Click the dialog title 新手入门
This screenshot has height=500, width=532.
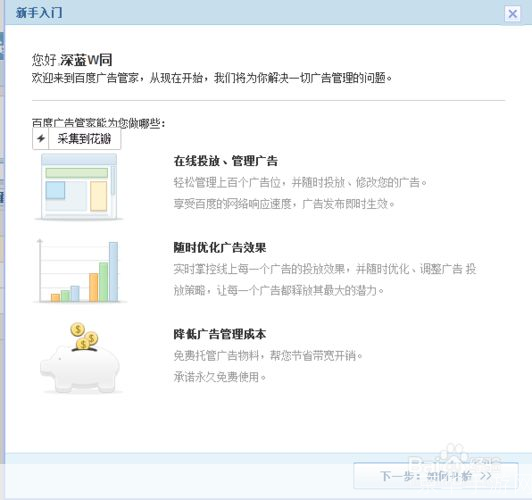click(x=39, y=13)
